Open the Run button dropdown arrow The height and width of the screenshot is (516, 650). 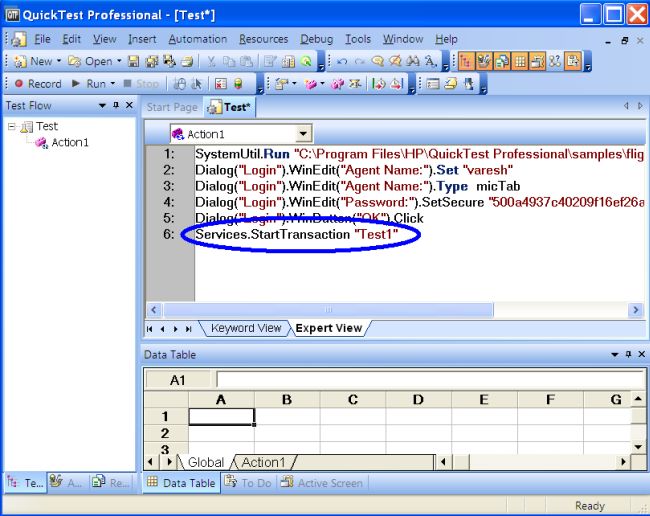(112, 83)
